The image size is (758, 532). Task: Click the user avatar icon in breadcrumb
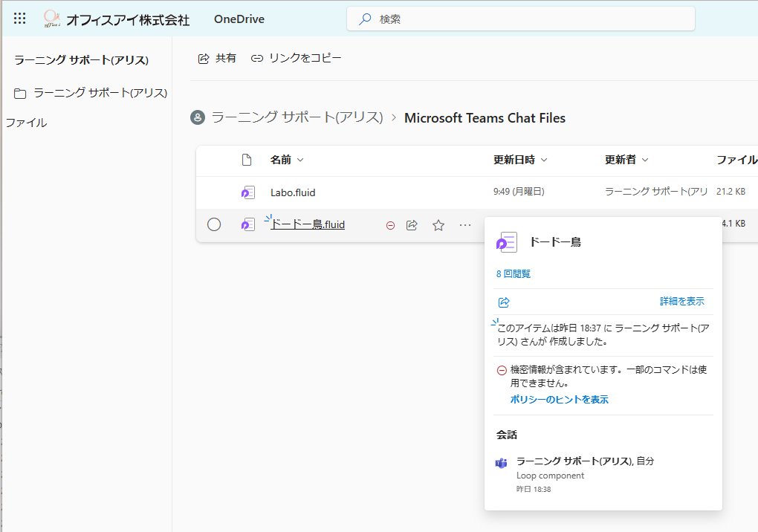(198, 117)
